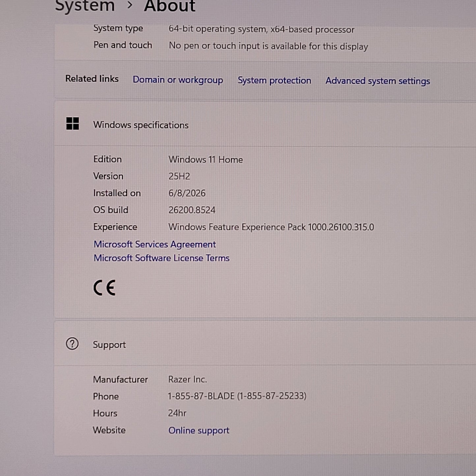Screen dimensions: 476x476
Task: Click the Website label under Support
Action: pos(109,430)
